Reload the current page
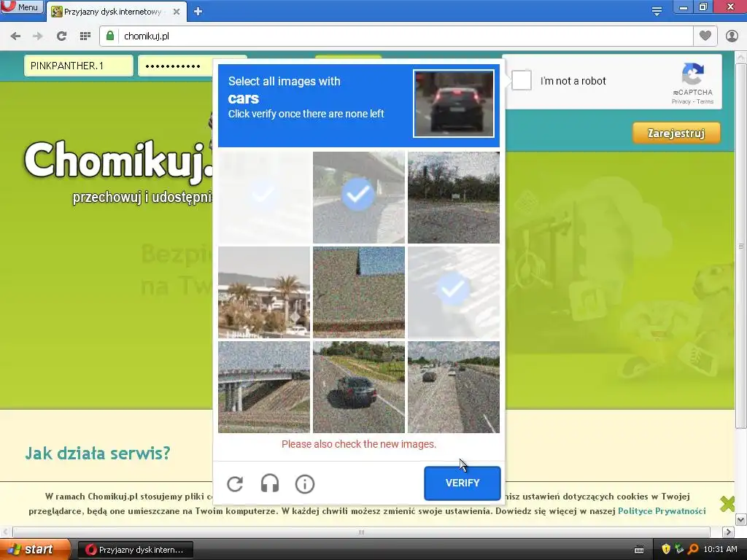This screenshot has height=560, width=747. [x=61, y=36]
